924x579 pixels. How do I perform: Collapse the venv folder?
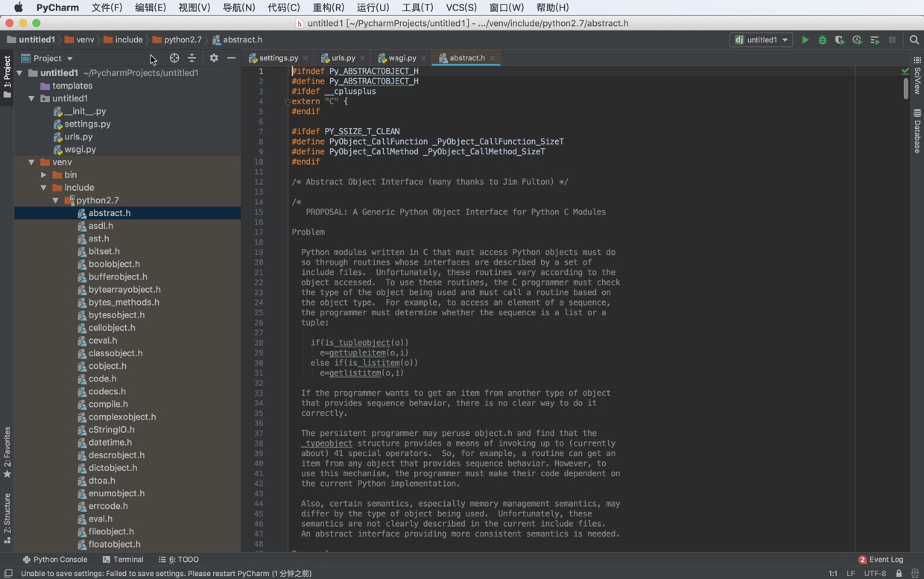click(x=32, y=162)
